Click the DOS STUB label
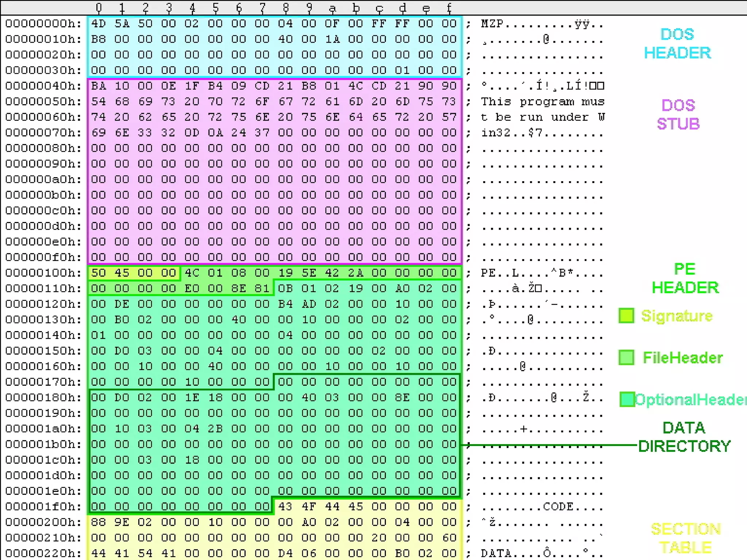Viewport: 747px width, 560px height. coord(678,114)
